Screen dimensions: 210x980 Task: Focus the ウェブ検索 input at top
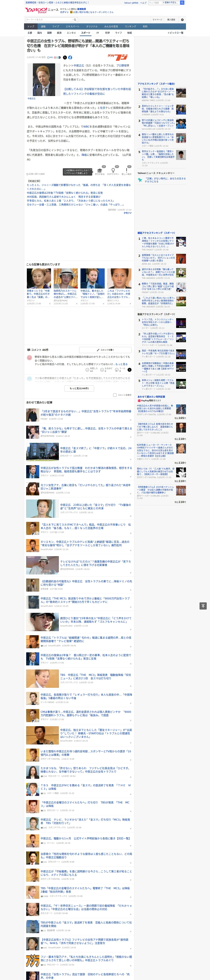coord(155,3)
